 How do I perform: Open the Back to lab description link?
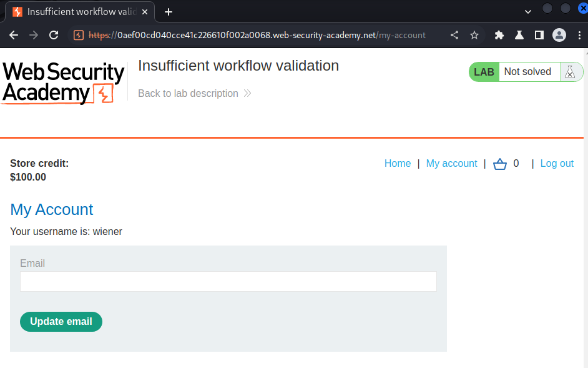(194, 93)
